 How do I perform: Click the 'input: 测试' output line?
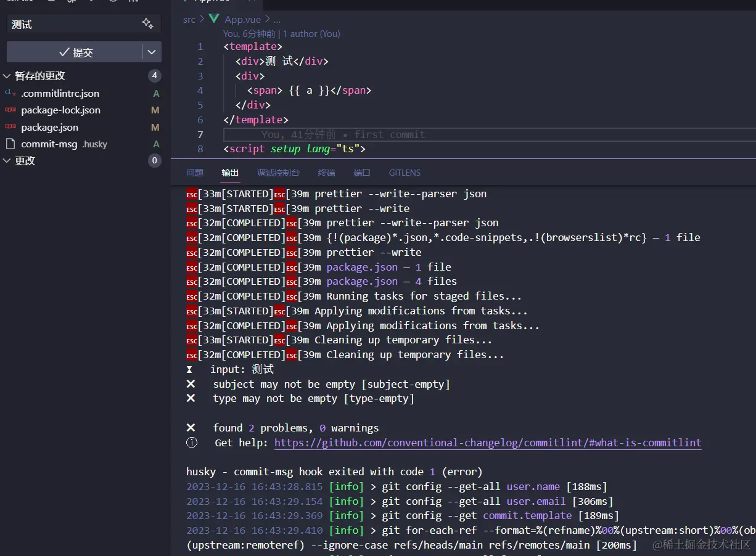(230, 369)
